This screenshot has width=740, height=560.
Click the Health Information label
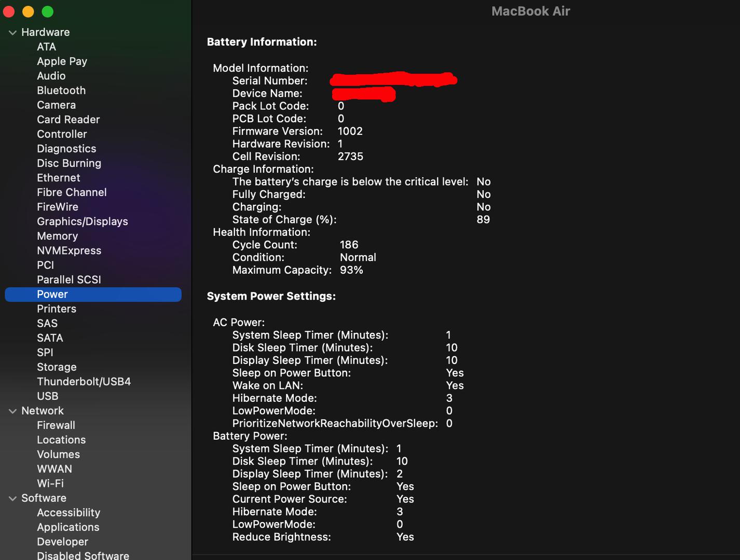[262, 232]
